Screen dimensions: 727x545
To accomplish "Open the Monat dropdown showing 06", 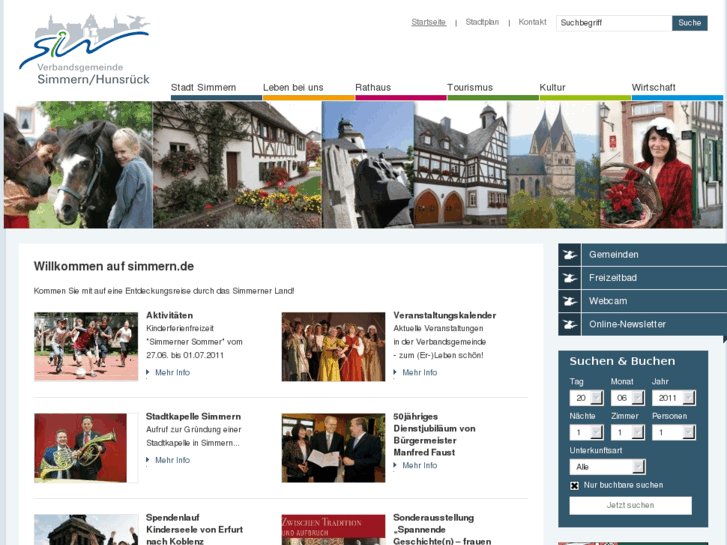I will click(628, 398).
